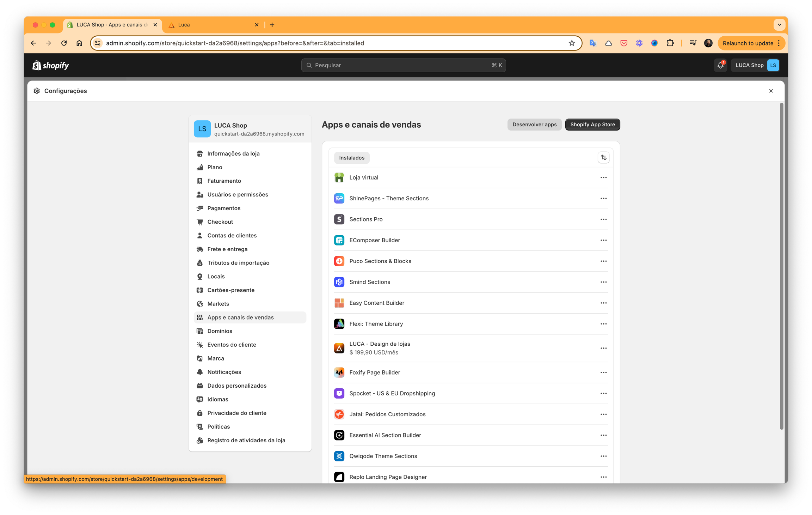The width and height of the screenshot is (812, 515).
Task: Click the Desenvolver apps button
Action: pos(534,125)
